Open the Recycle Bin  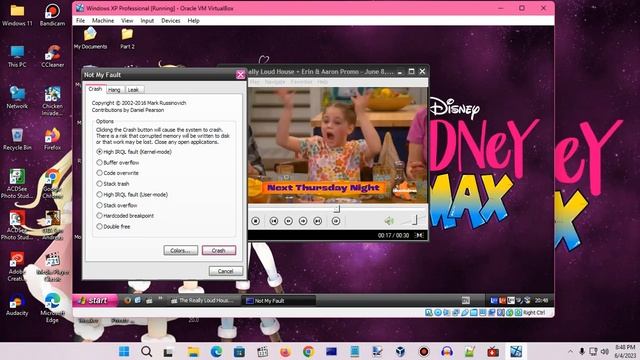point(17,139)
